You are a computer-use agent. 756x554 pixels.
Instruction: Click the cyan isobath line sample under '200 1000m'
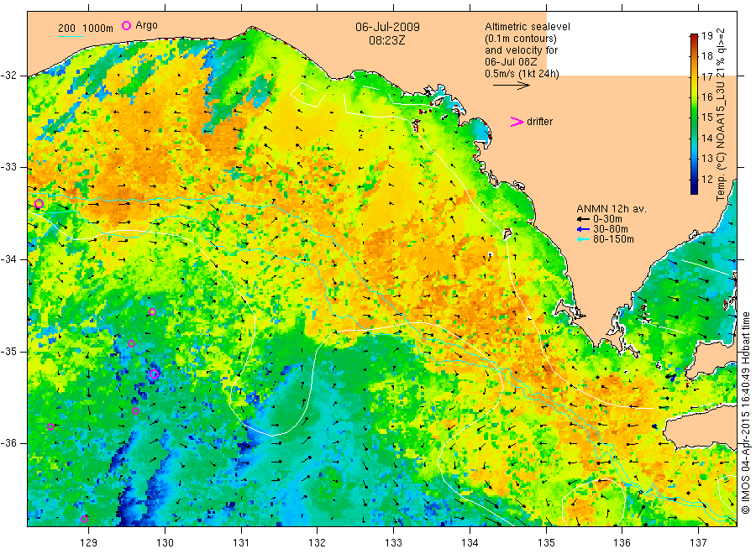pos(71,36)
